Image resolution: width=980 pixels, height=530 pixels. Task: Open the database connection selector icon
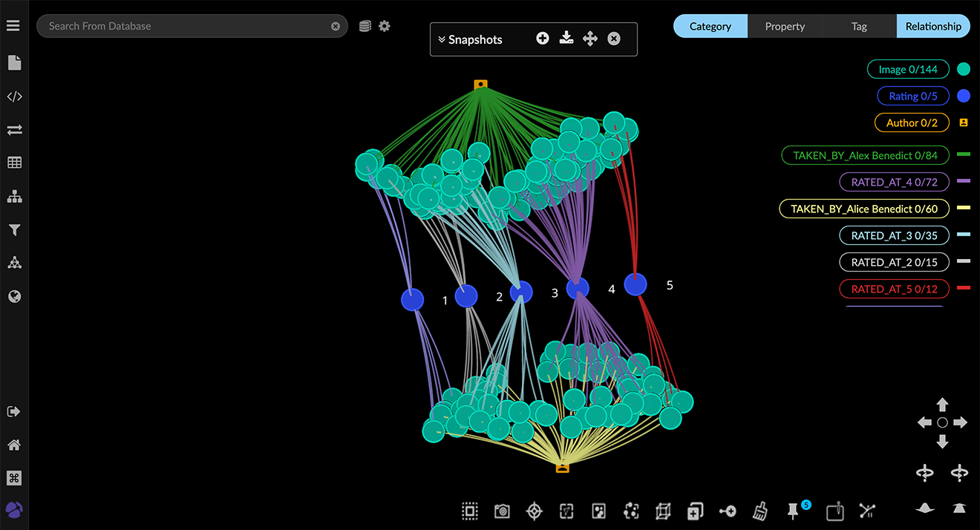365,26
